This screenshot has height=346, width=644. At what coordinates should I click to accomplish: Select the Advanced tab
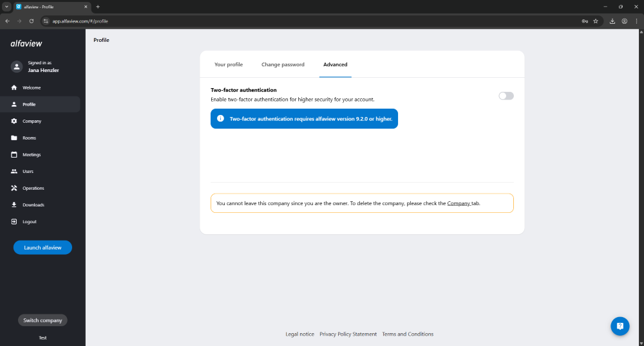(335, 64)
